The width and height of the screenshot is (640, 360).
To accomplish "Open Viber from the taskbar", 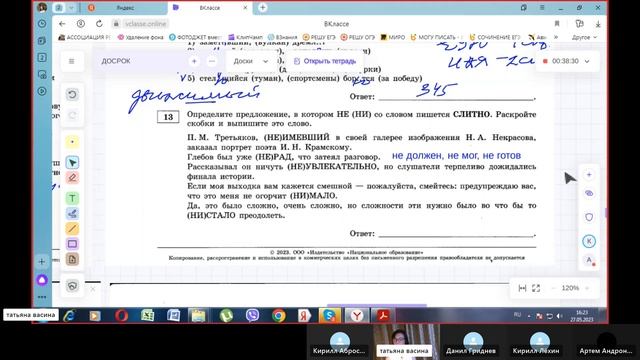I will (252, 316).
